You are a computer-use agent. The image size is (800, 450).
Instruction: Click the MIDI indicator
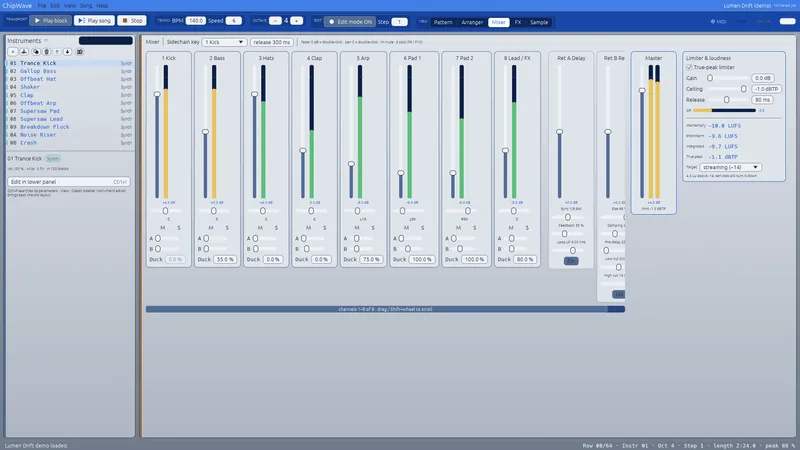pos(718,21)
